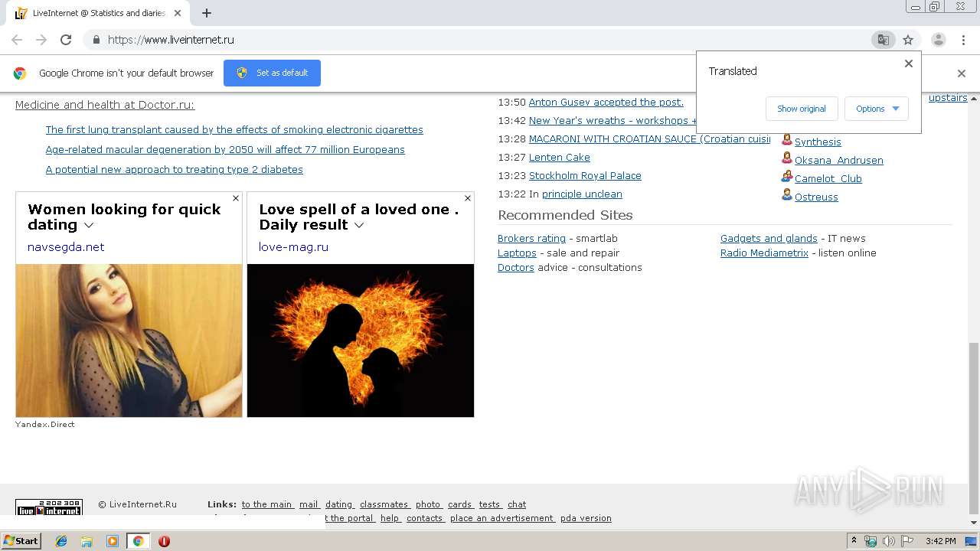The height and width of the screenshot is (551, 980).
Task: Click the Set as default button
Action: (272, 73)
